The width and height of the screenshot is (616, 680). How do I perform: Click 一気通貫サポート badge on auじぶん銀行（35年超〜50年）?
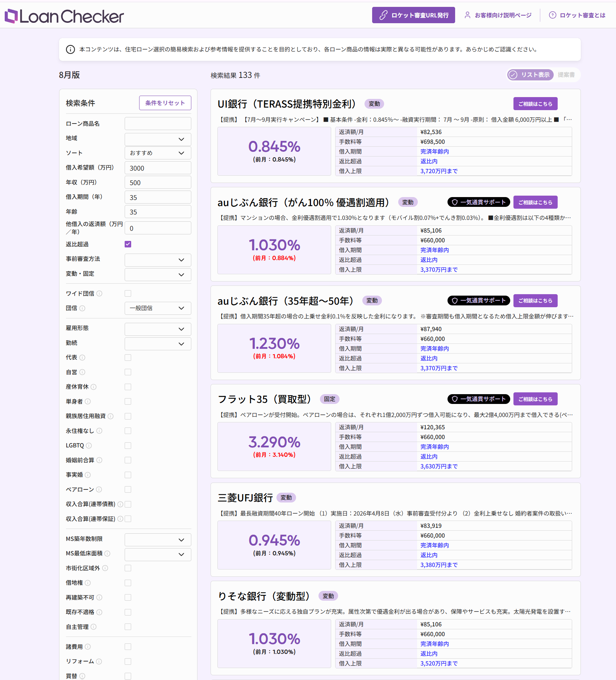click(x=479, y=300)
